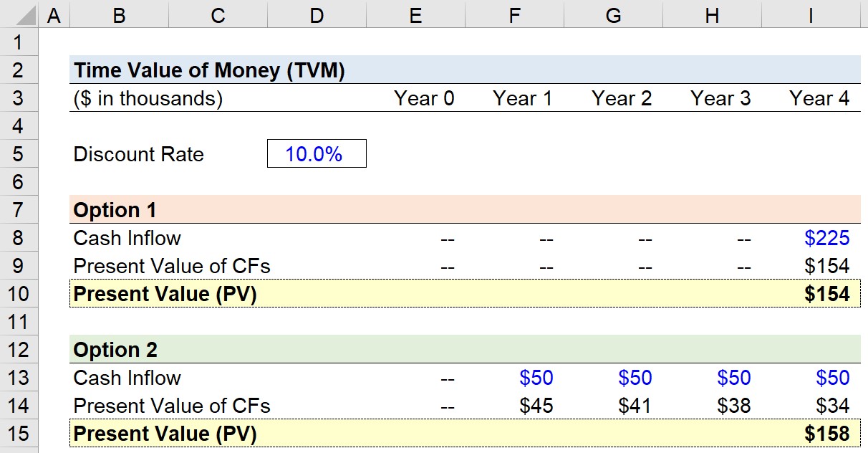Click the 10.0% discount rate input cell
868x453 pixels.
317,153
